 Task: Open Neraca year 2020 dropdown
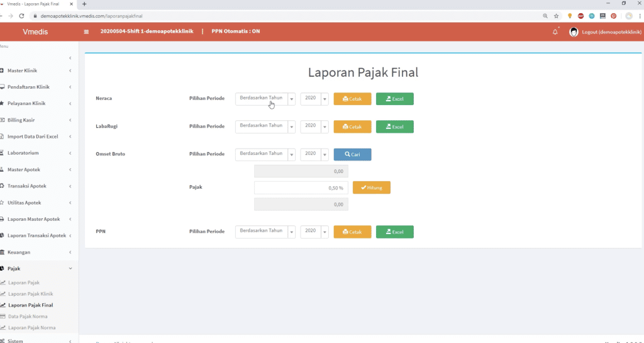pyautogui.click(x=314, y=99)
